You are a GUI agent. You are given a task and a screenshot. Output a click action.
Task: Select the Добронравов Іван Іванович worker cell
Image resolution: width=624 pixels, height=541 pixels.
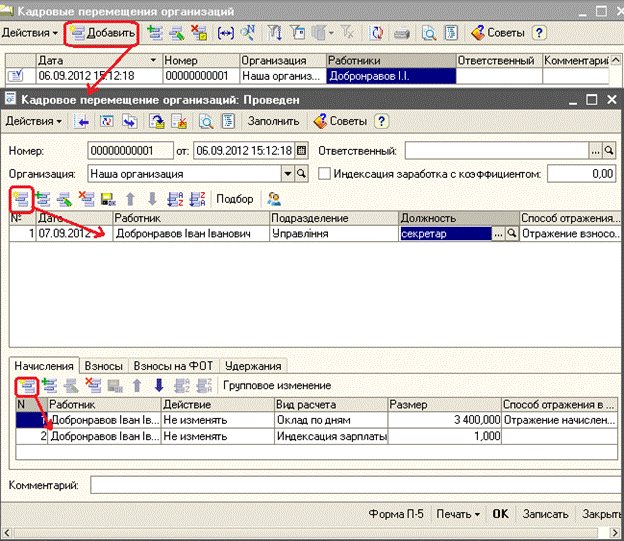[x=191, y=234]
